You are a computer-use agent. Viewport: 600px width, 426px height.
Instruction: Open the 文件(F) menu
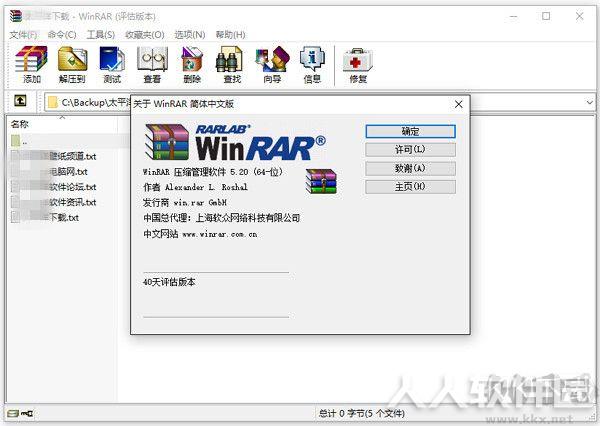pyautogui.click(x=23, y=35)
